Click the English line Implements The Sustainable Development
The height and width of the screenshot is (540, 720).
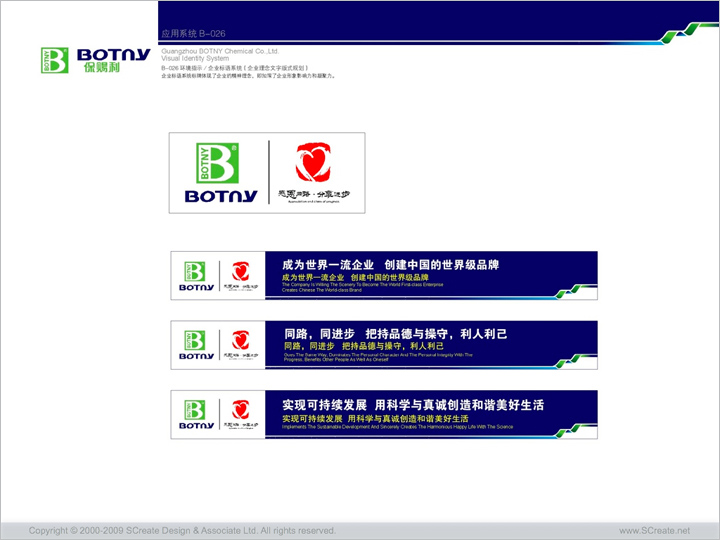click(x=397, y=427)
